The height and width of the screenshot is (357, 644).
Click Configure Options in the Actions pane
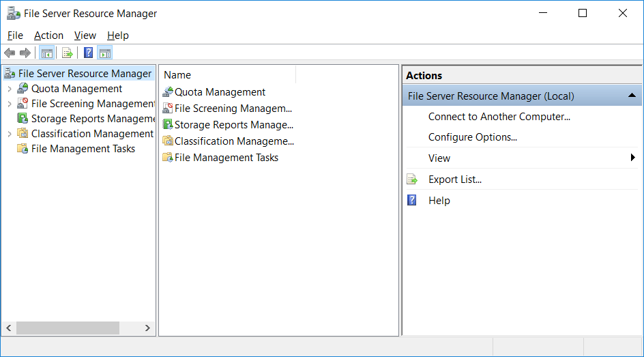pos(472,137)
